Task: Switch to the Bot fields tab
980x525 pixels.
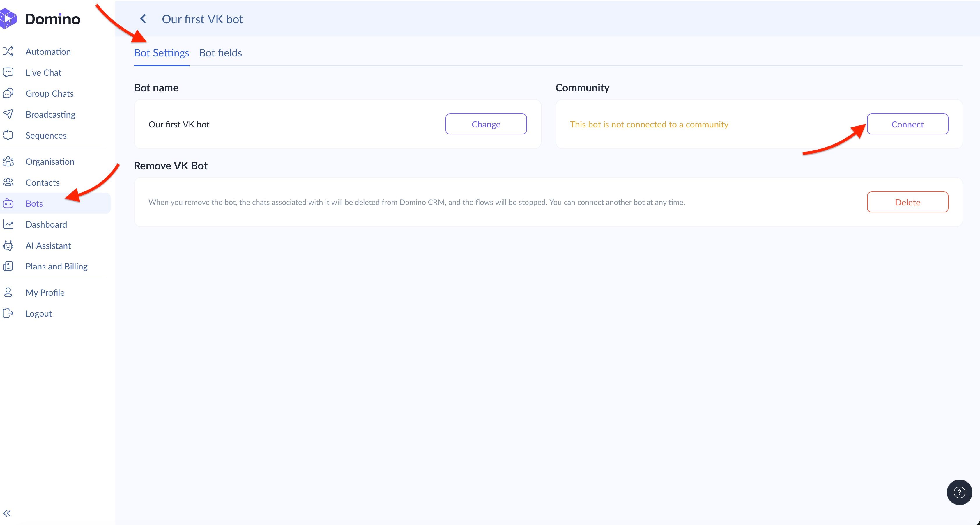Action: pyautogui.click(x=220, y=53)
